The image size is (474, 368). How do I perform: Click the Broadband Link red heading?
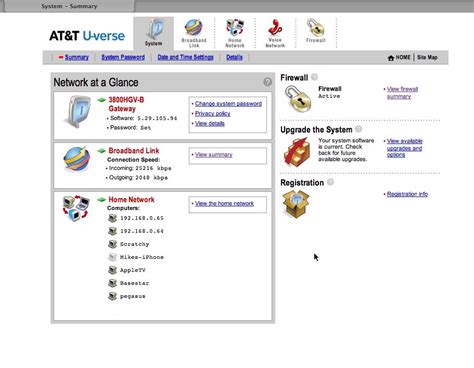coord(134,151)
